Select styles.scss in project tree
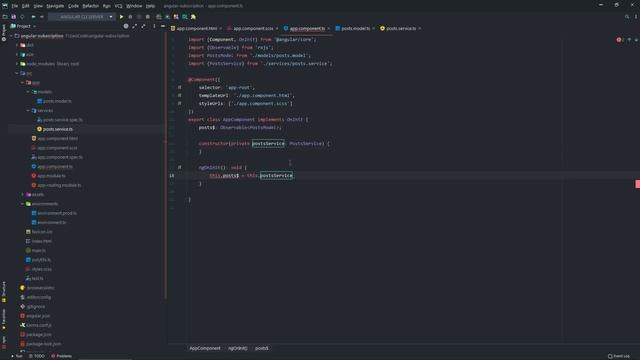 [x=41, y=269]
